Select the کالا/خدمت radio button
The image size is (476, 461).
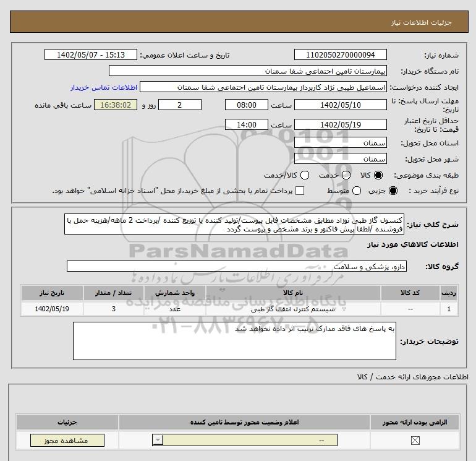305,175
